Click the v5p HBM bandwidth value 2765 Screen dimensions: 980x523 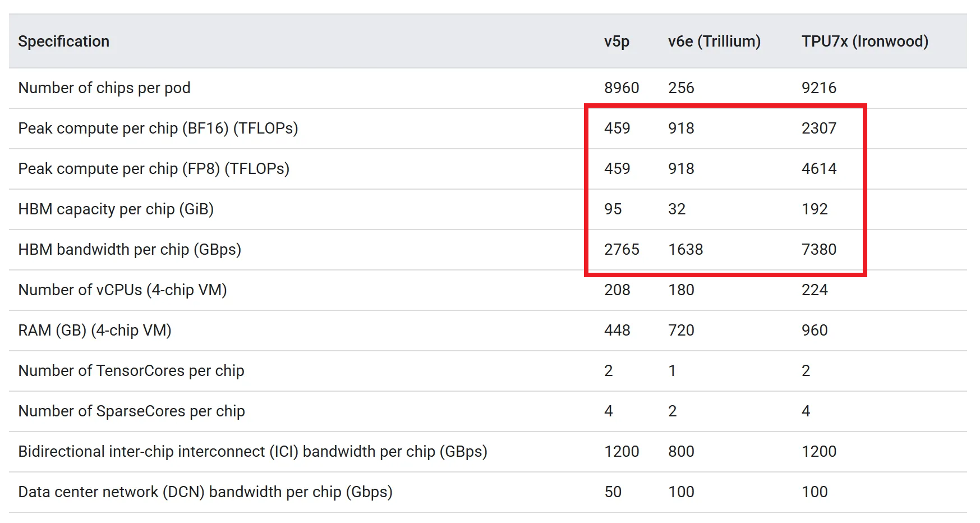coord(622,250)
